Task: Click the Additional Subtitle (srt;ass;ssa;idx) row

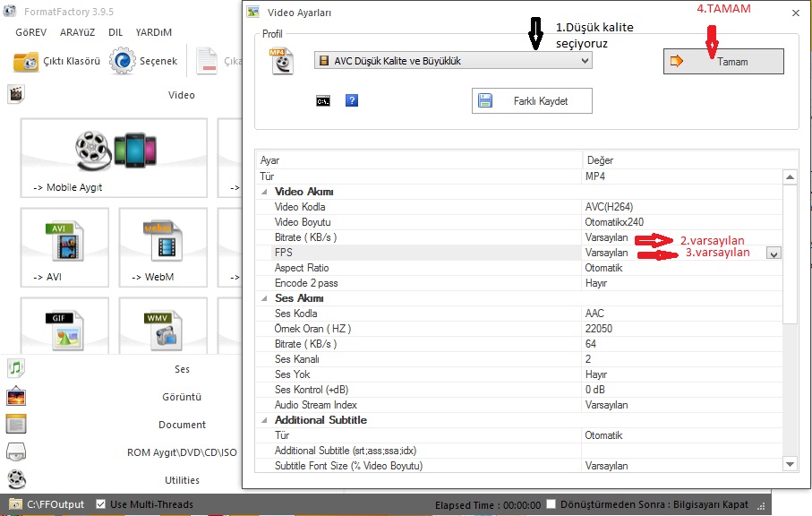Action: click(519, 451)
